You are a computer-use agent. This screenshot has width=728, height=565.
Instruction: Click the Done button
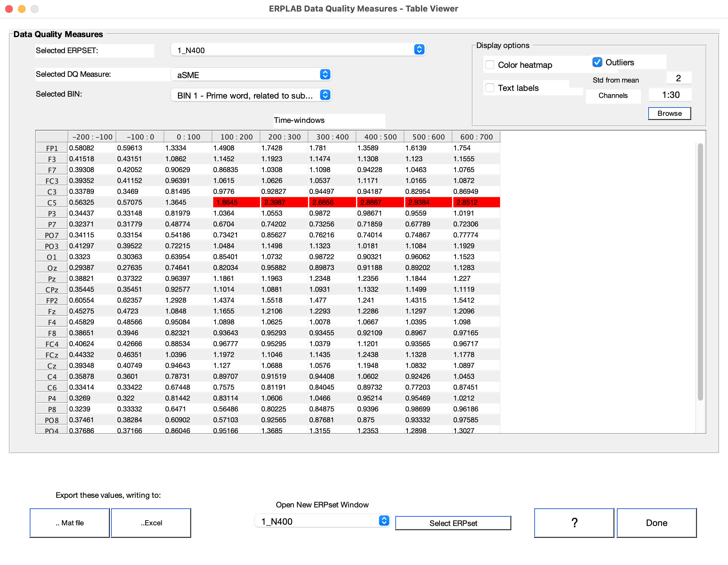click(x=657, y=523)
